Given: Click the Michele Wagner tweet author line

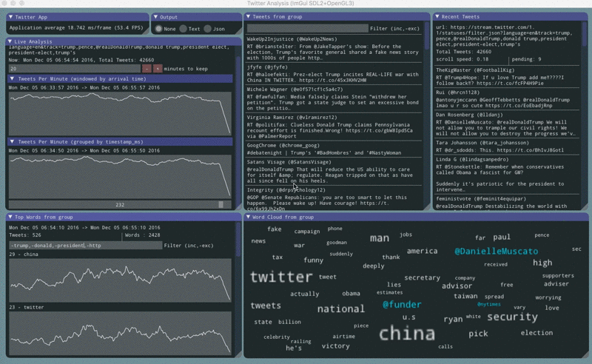Looking at the screenshot, I should (x=295, y=90).
